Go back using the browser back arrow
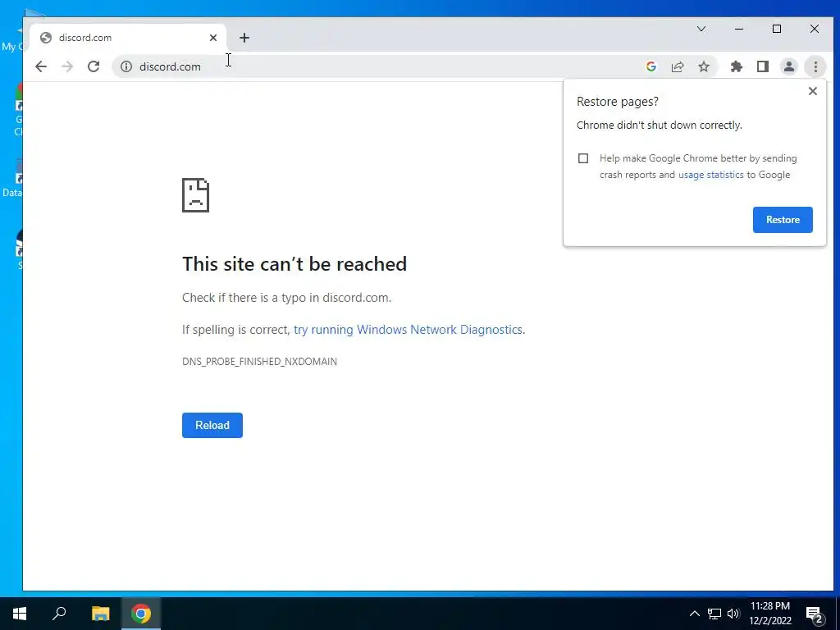This screenshot has height=630, width=840. pos(41,66)
